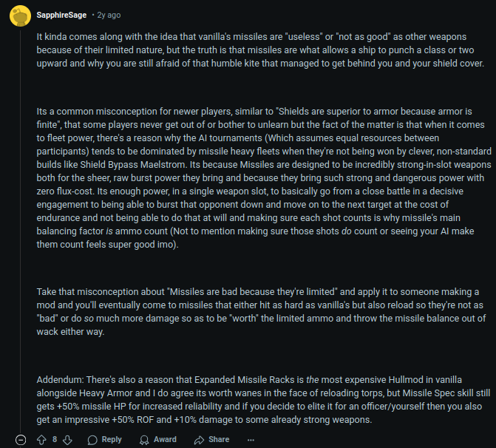Click the paragraph starting 'Its a common misconception'
The image size is (496, 448).
click(x=264, y=178)
